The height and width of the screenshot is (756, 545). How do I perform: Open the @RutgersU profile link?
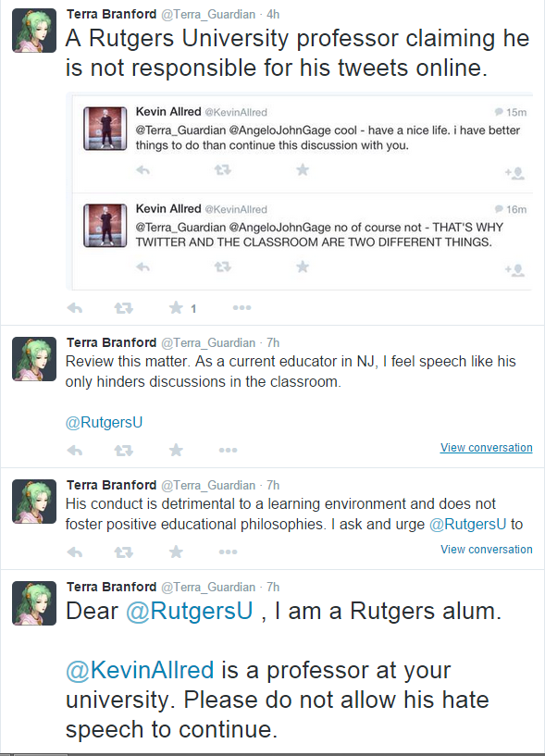(x=105, y=422)
